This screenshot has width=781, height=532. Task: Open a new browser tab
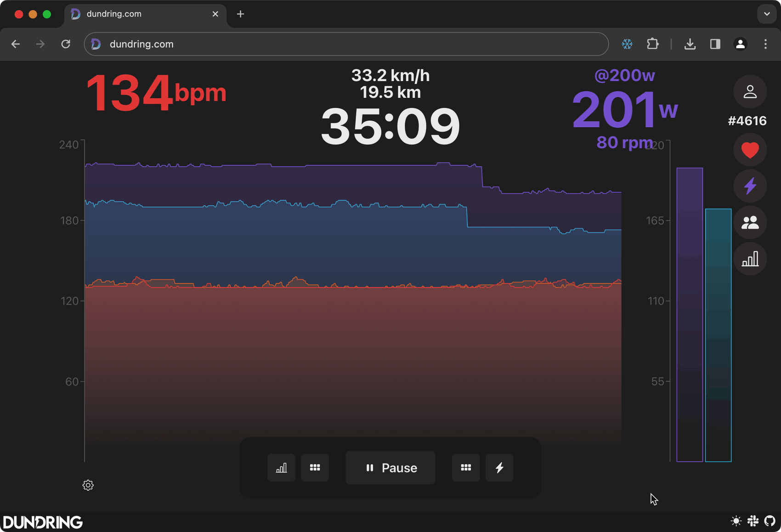[x=240, y=14]
